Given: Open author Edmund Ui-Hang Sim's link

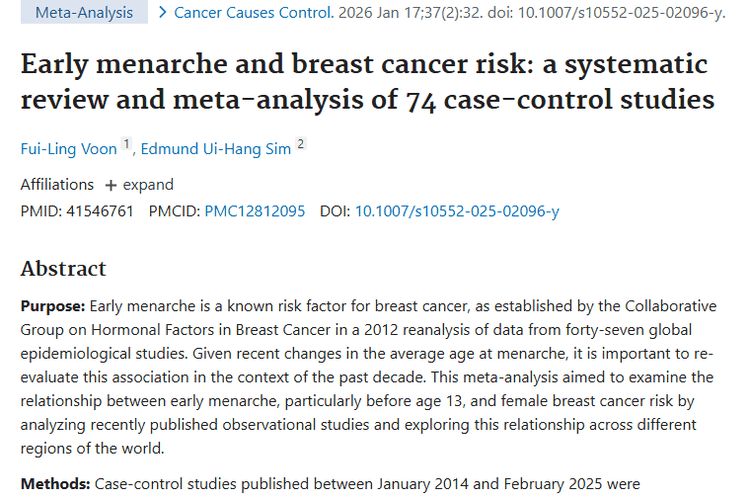Looking at the screenshot, I should (x=216, y=149).
